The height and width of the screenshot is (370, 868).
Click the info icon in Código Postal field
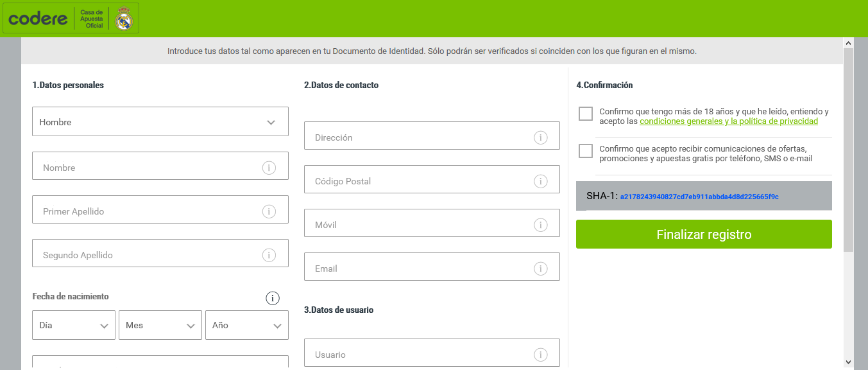[540, 181]
